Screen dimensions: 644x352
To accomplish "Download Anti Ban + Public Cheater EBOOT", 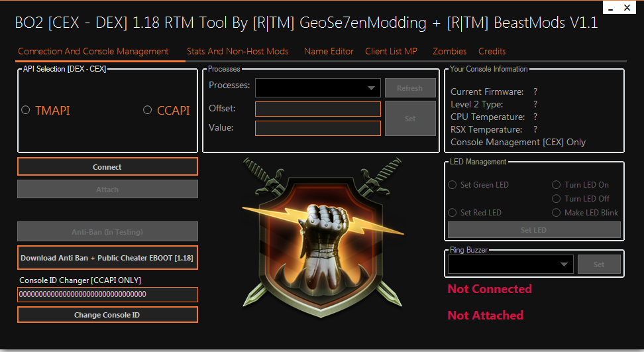I will point(107,258).
